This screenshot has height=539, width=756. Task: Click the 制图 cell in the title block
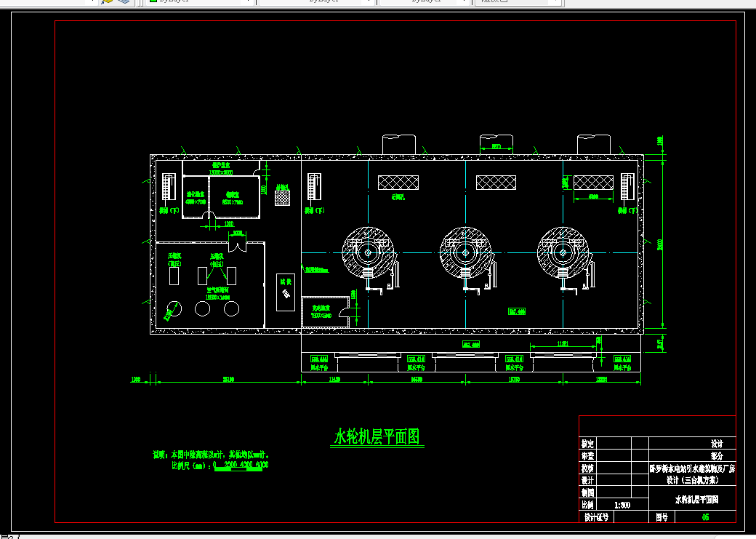(x=588, y=492)
